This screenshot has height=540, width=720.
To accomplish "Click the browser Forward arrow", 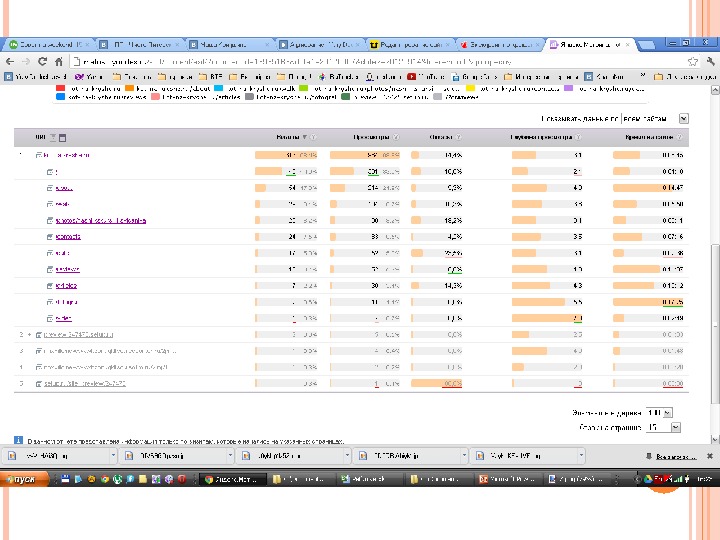I will pos(26,61).
